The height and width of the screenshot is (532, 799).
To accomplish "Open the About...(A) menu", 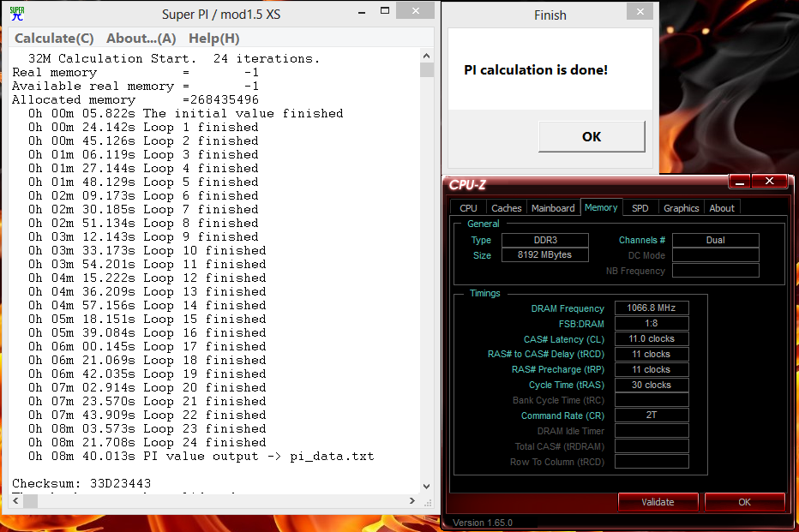I will (x=141, y=39).
